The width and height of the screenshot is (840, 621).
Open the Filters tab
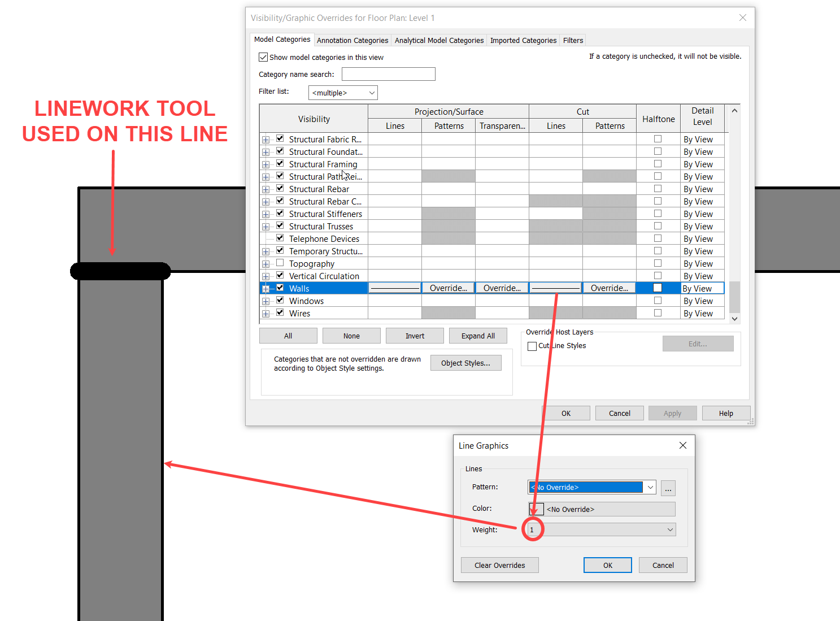[x=572, y=40]
